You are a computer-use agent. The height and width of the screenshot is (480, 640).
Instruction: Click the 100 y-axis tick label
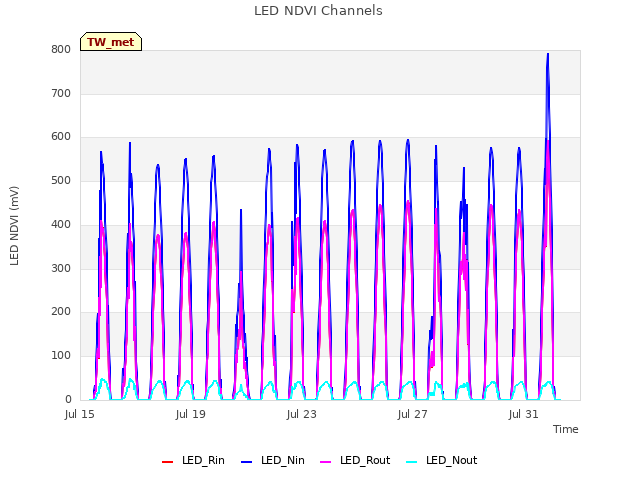click(x=61, y=356)
